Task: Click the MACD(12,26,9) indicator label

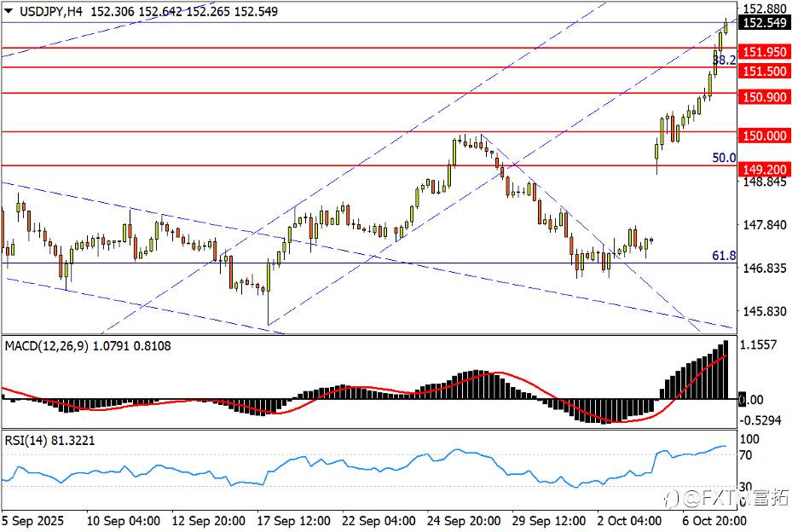Action: (46, 346)
